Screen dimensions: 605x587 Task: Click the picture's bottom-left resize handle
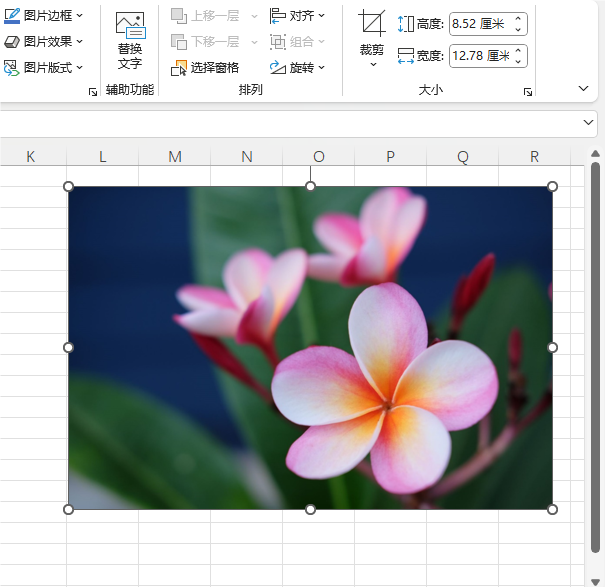coord(68,509)
